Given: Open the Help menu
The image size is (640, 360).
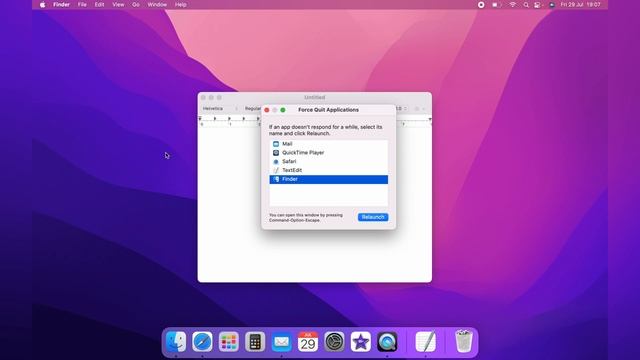Looking at the screenshot, I should click(x=180, y=4).
